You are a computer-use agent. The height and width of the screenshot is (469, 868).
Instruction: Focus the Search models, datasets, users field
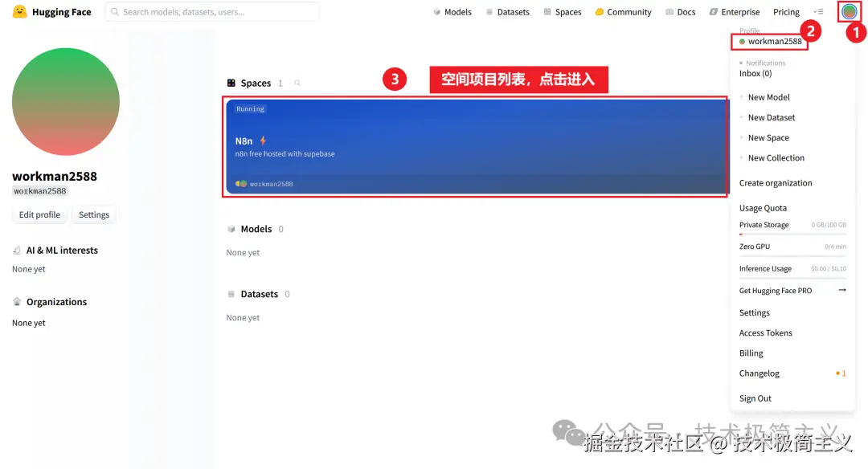212,11
